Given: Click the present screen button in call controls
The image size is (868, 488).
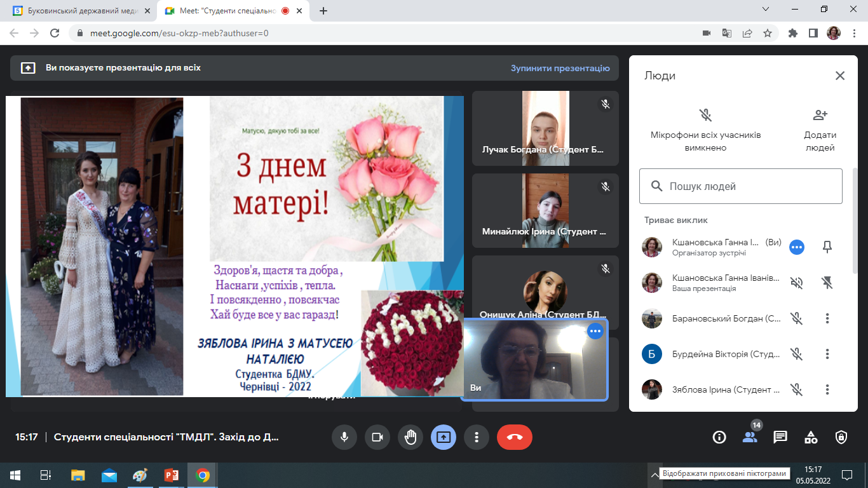Looking at the screenshot, I should 444,437.
